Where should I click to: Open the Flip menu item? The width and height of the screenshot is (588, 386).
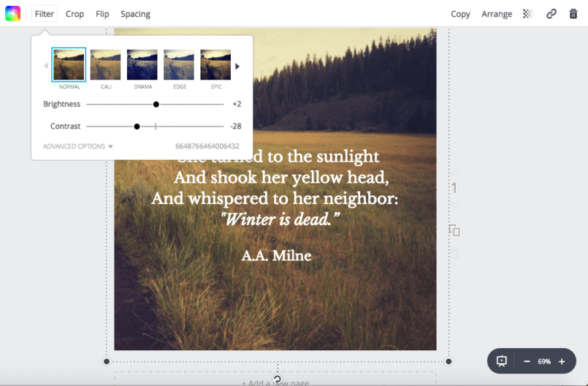click(x=102, y=14)
